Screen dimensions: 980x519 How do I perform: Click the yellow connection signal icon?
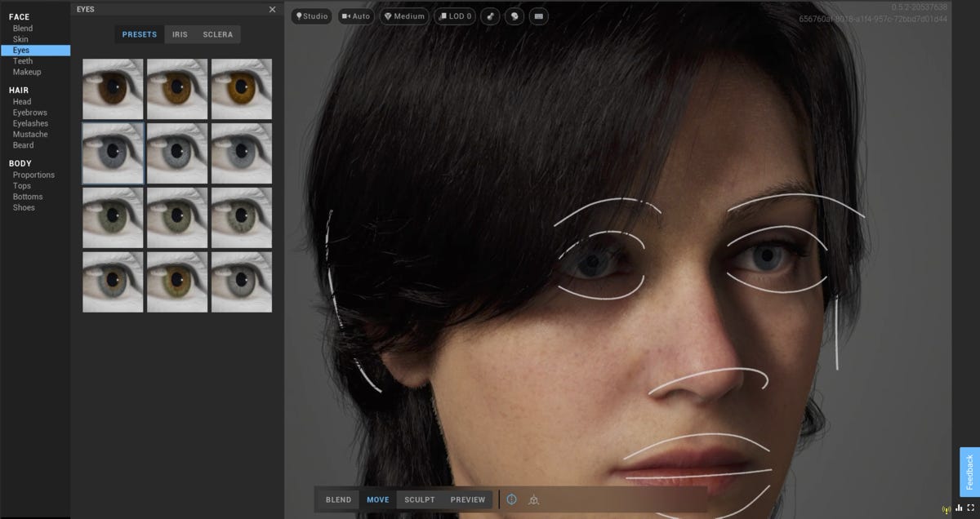pyautogui.click(x=947, y=508)
